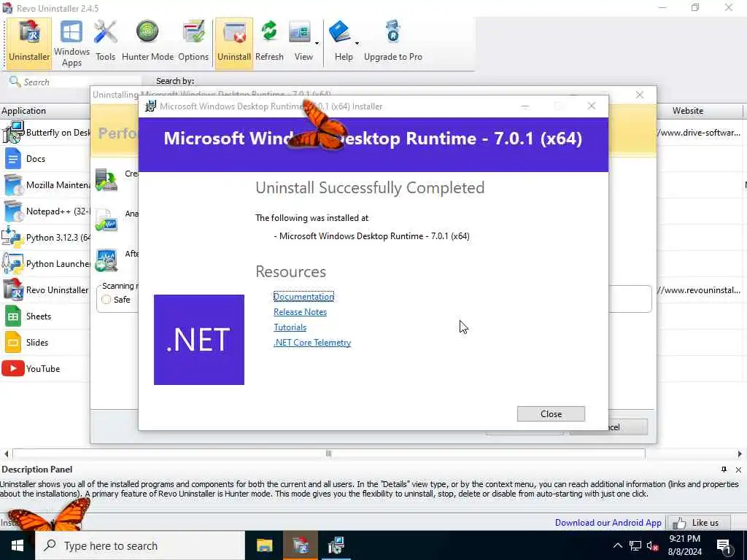The image size is (747, 560).
Task: Pin the Description Panel
Action: (x=724, y=470)
